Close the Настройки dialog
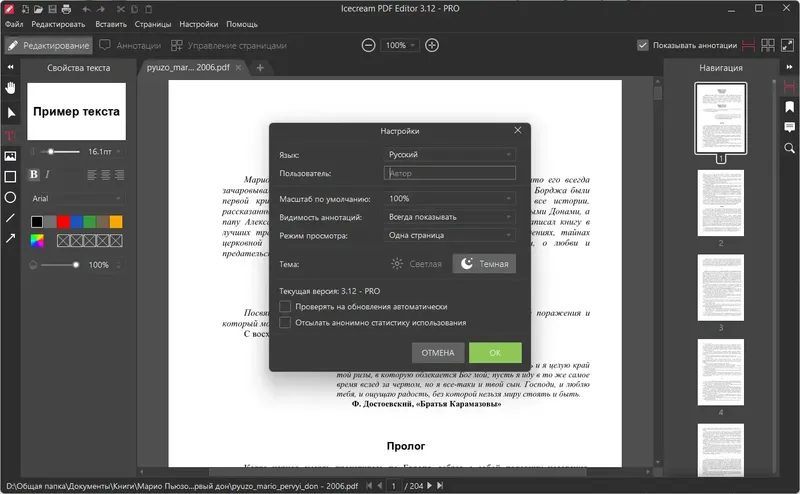800x494 pixels. [x=518, y=131]
